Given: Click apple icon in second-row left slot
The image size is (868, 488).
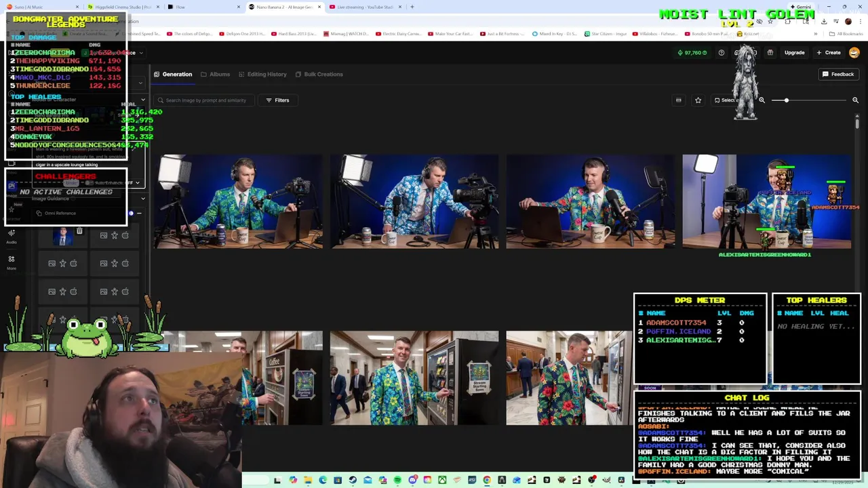Looking at the screenshot, I should coord(73,264).
